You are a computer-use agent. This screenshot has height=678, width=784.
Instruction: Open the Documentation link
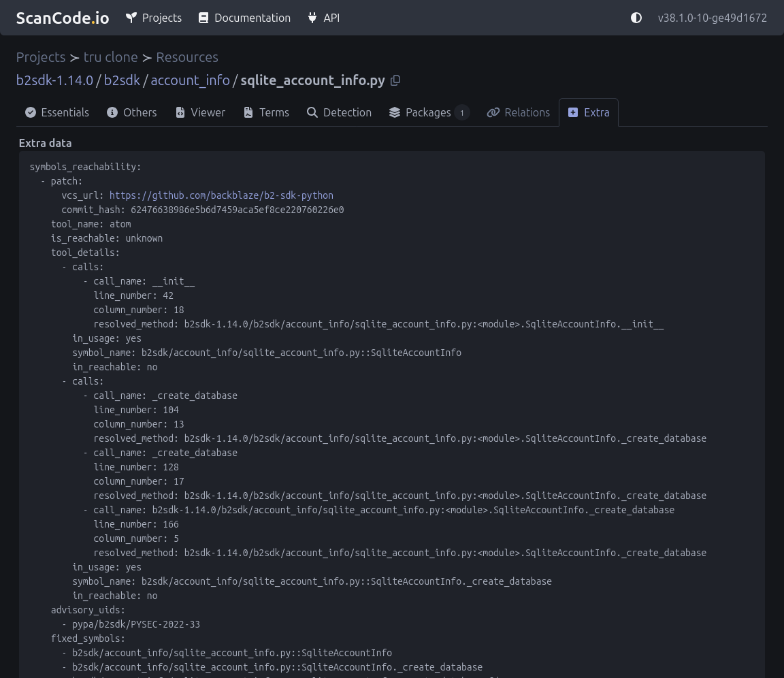(x=244, y=18)
